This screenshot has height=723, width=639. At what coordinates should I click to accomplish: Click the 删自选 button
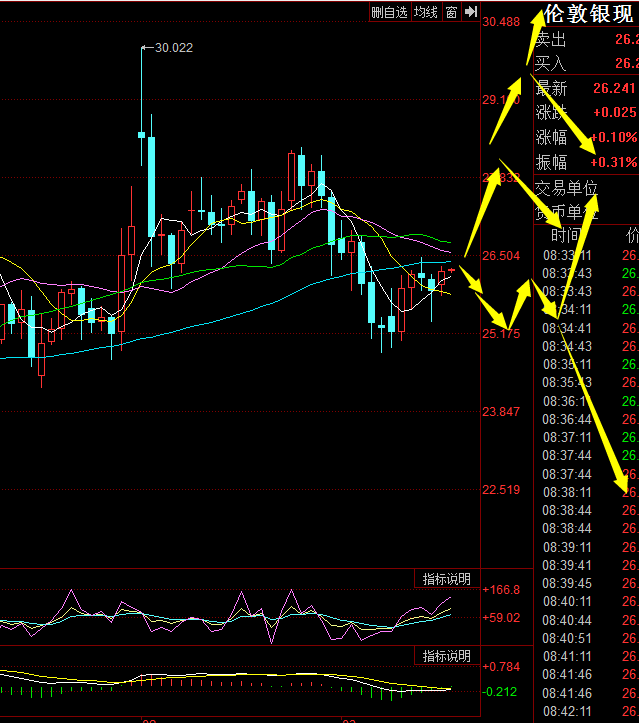coord(390,12)
